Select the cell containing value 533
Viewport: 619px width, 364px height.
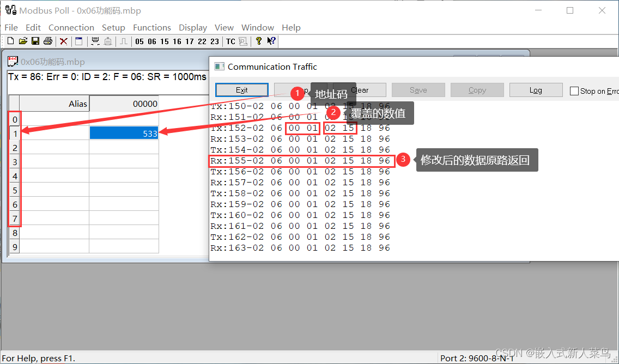[x=124, y=133]
